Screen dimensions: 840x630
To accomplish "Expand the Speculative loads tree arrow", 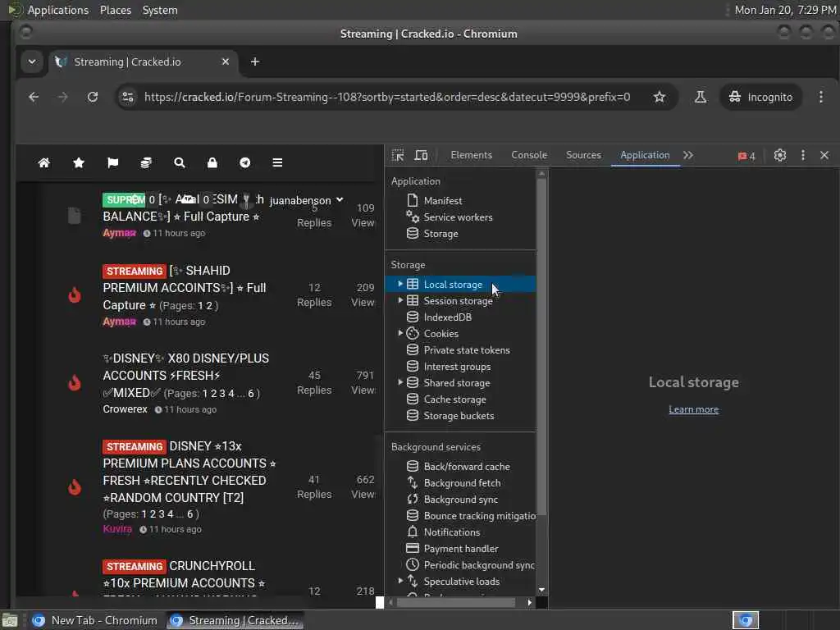I will [400, 581].
